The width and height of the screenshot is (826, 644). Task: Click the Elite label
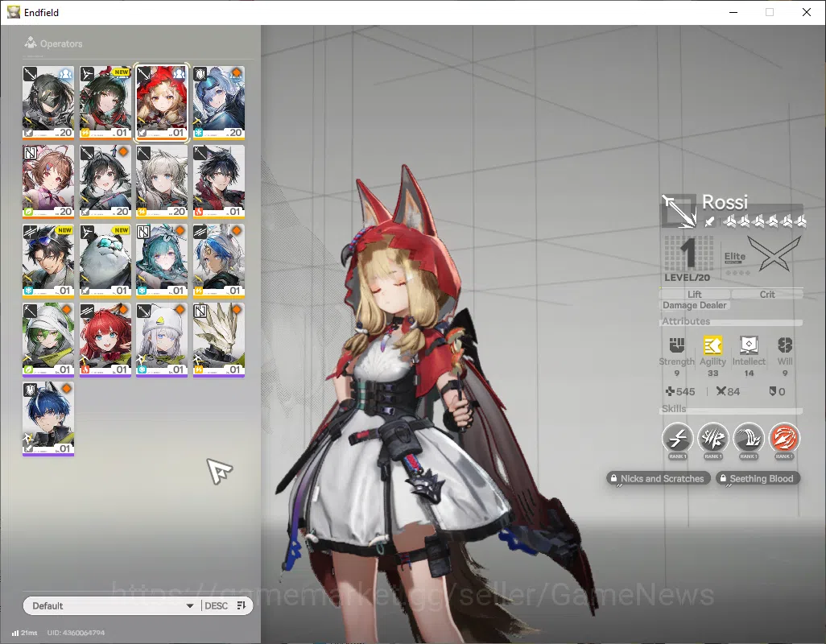coord(734,257)
